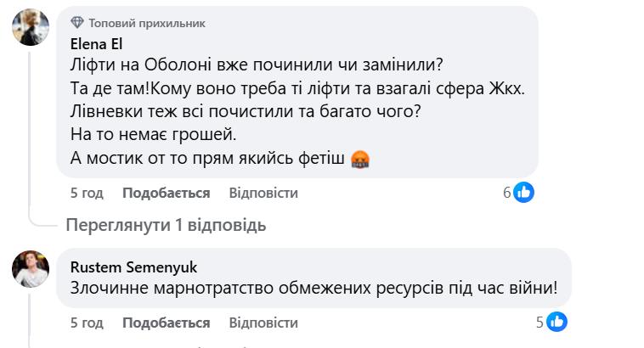The image size is (644, 348).
Task: Open timestamp "5 год" on Rustem's comment
Action: (87, 323)
